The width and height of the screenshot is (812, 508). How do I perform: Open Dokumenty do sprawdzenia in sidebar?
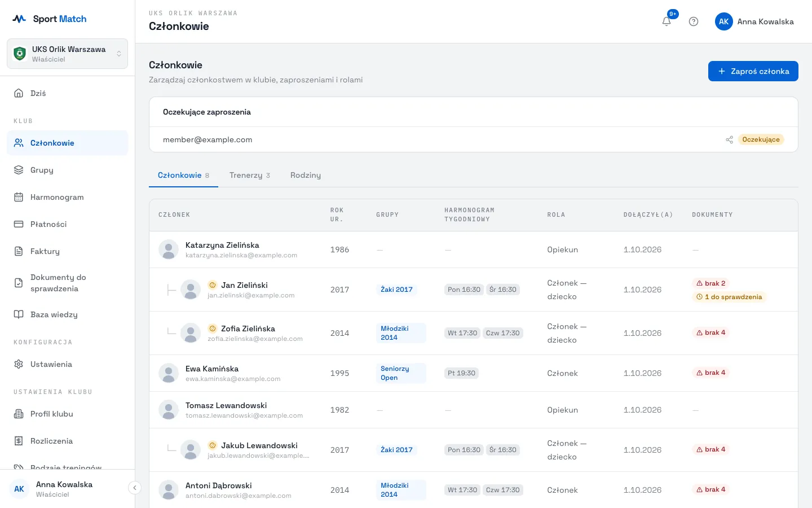point(67,283)
